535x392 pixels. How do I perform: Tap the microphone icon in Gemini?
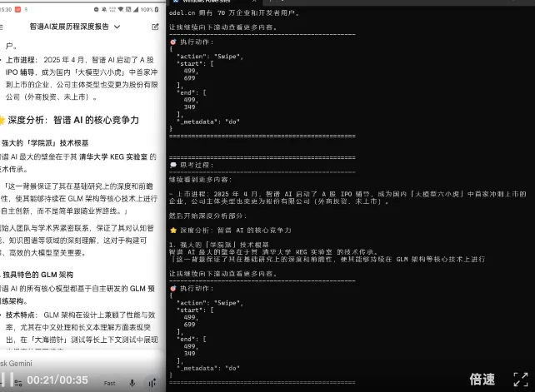click(x=132, y=383)
